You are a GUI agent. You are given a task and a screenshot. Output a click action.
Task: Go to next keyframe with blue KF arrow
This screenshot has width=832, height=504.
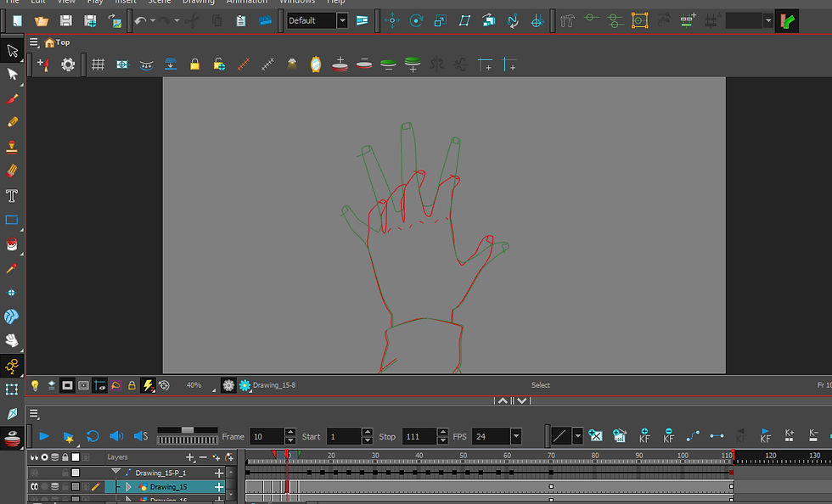tap(765, 435)
